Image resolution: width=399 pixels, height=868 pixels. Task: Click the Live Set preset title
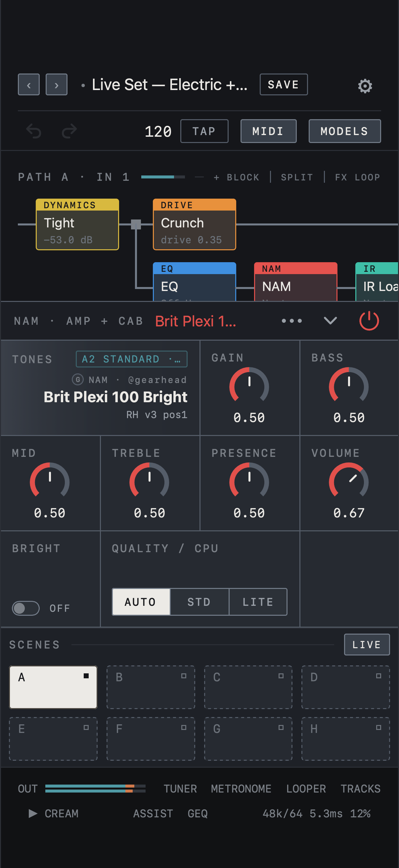click(170, 84)
